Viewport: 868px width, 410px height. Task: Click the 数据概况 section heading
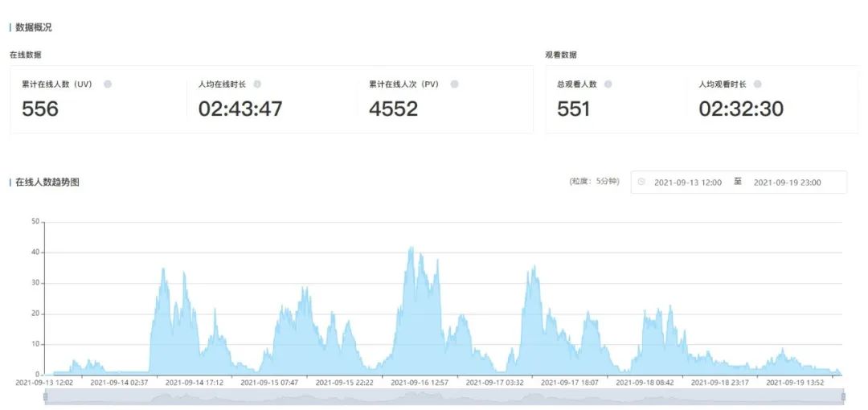pos(34,27)
